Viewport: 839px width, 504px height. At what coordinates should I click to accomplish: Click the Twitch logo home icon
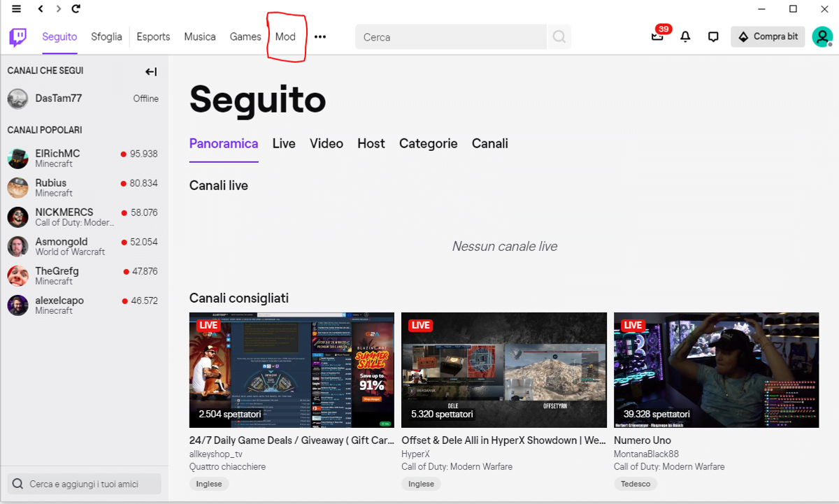coord(17,37)
